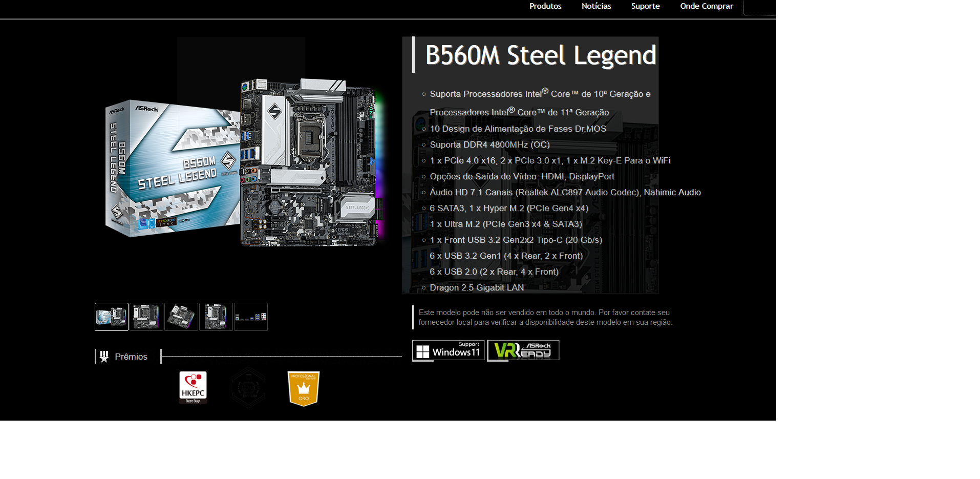
Task: Click the text '10 Design de Alimentação de Fases Dr.MOS'
Action: (518, 129)
